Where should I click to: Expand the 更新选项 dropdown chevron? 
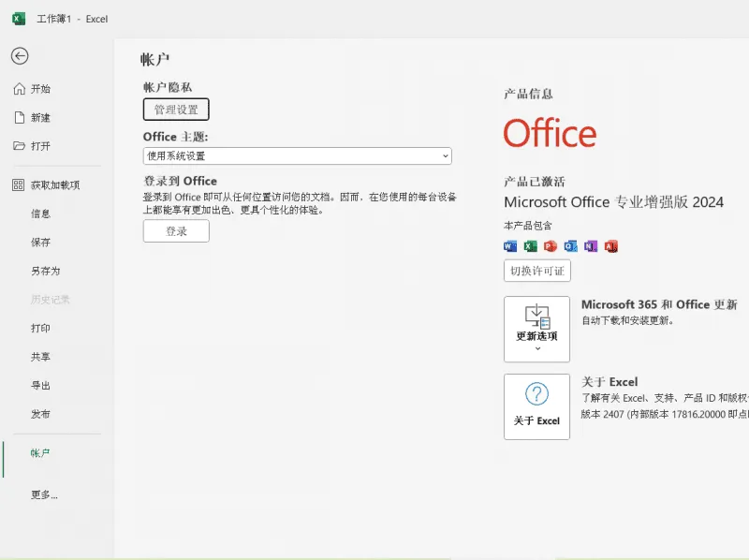536,349
